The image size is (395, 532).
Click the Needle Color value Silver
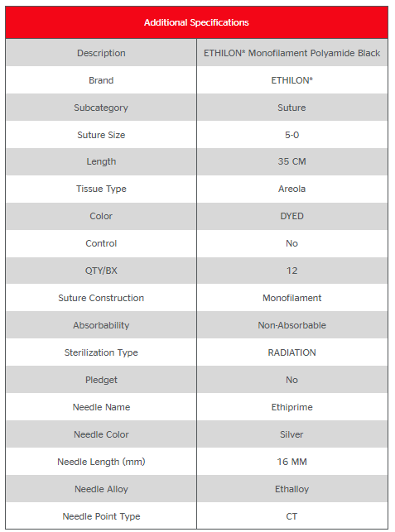tap(291, 434)
